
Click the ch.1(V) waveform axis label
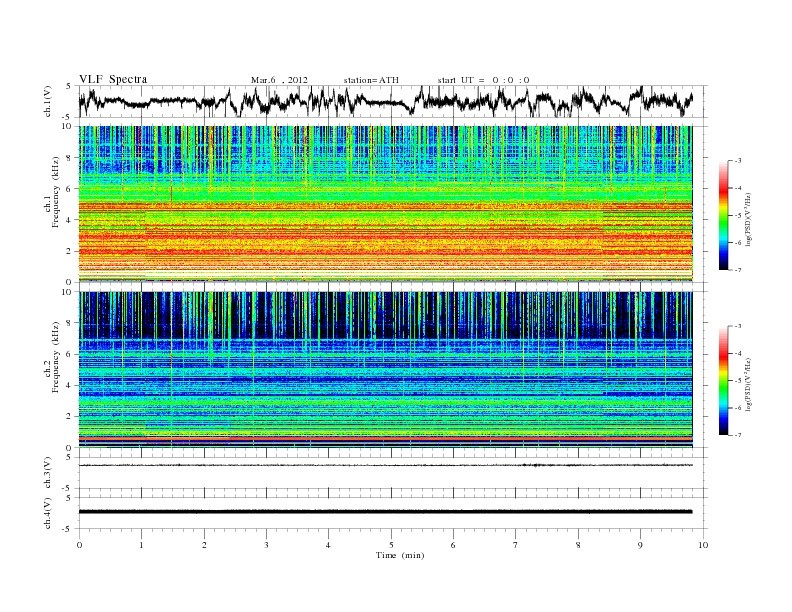(48, 101)
